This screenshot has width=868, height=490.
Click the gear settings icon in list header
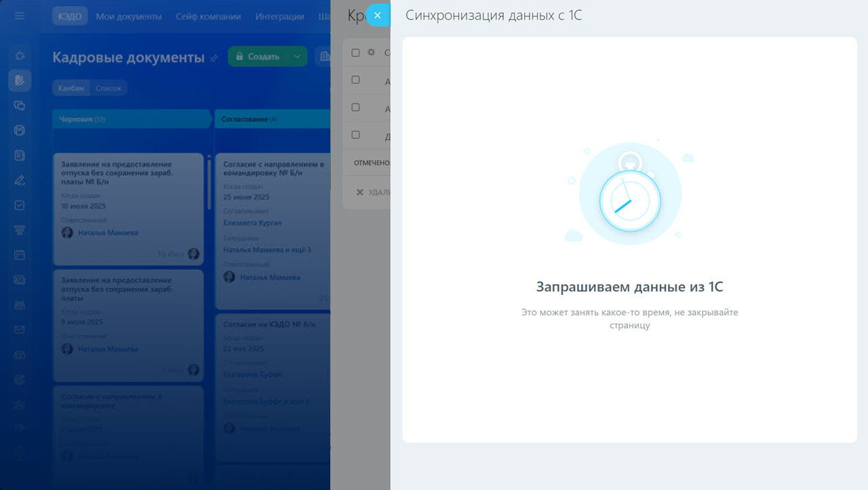click(x=371, y=52)
